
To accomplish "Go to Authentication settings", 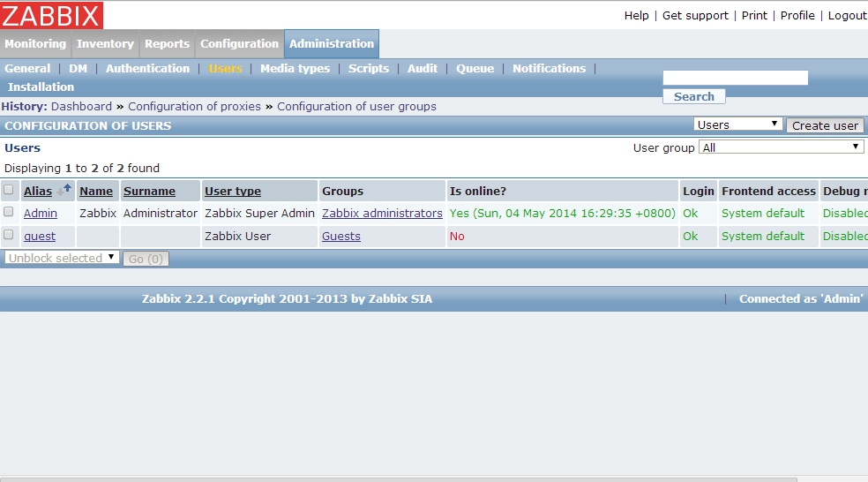I will (148, 69).
